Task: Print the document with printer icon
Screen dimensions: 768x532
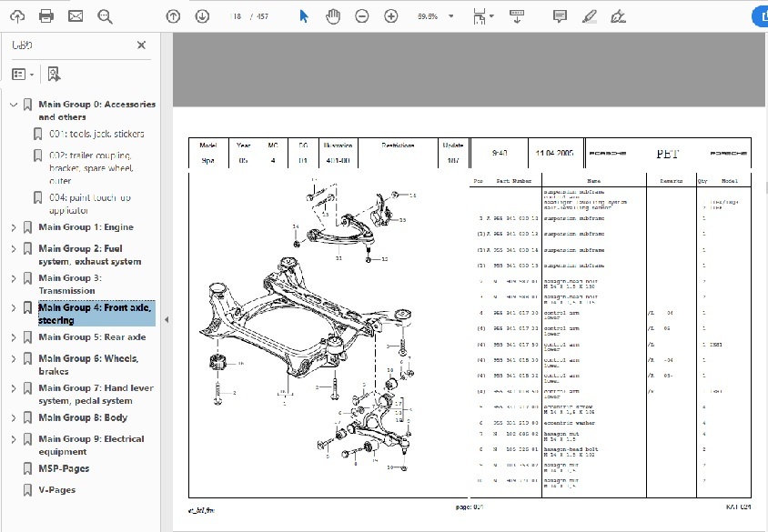Action: (46, 16)
